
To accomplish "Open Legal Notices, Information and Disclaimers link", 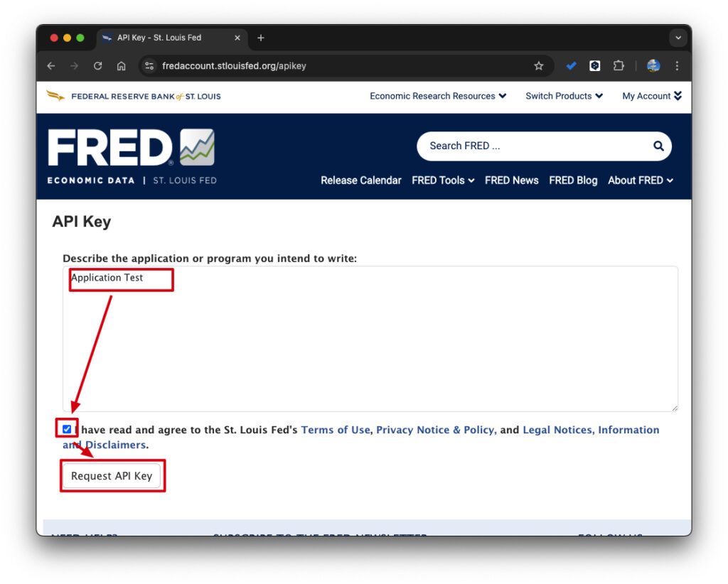I will [591, 430].
